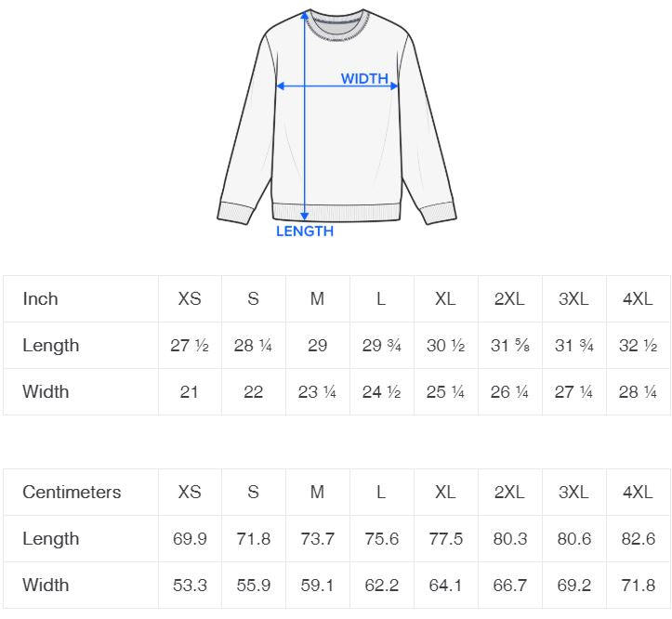This screenshot has width=672, height=619.
Task: Click the XS column header in Centimeters table
Action: pos(190,493)
